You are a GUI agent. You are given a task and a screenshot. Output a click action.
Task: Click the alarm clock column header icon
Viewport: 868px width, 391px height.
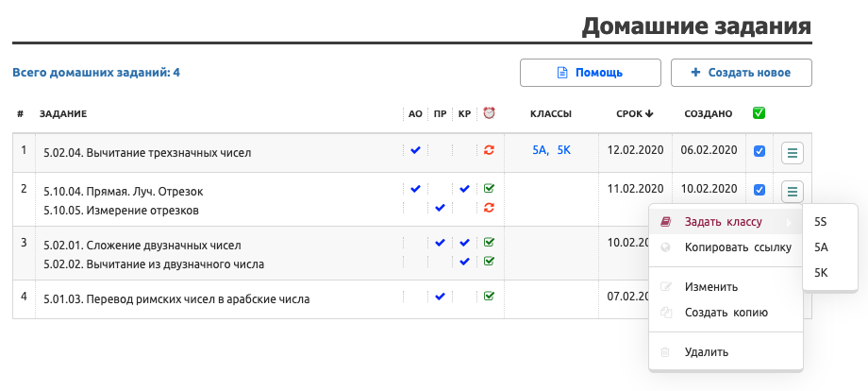489,113
